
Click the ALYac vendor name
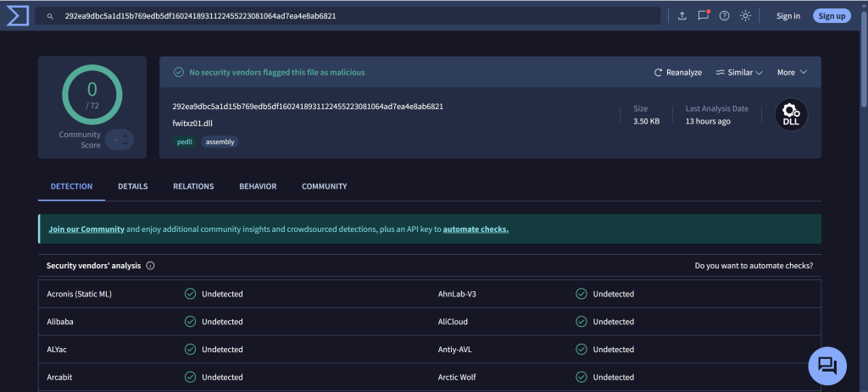[57, 350]
